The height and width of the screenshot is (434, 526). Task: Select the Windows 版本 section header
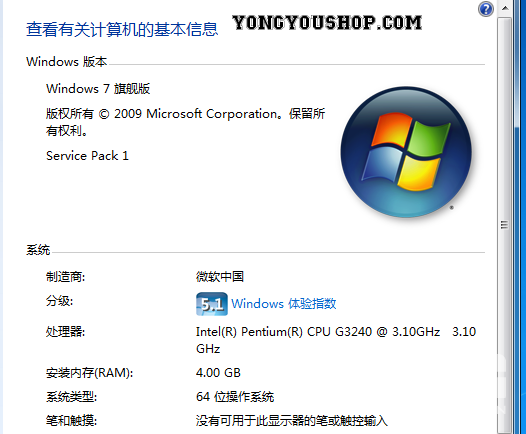pos(66,62)
